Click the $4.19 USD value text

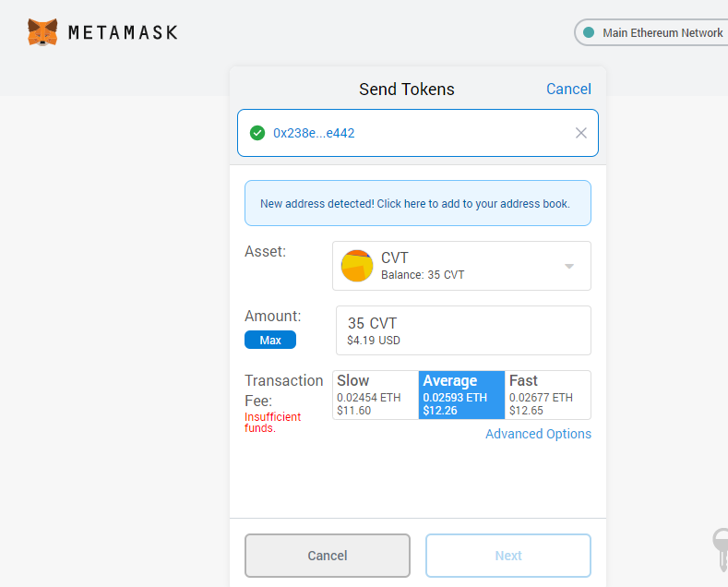[374, 341]
